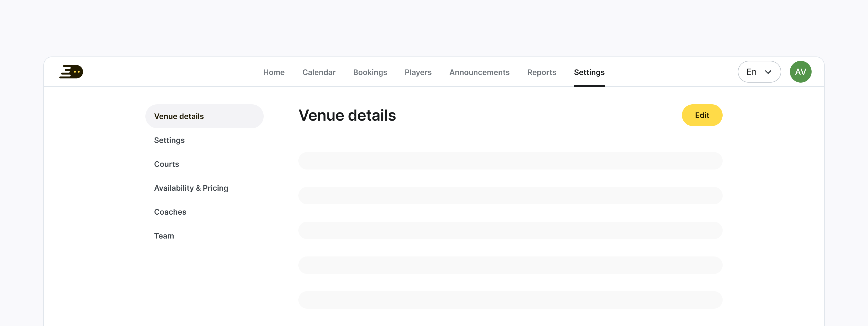Open the Coaches settings section

pyautogui.click(x=170, y=212)
